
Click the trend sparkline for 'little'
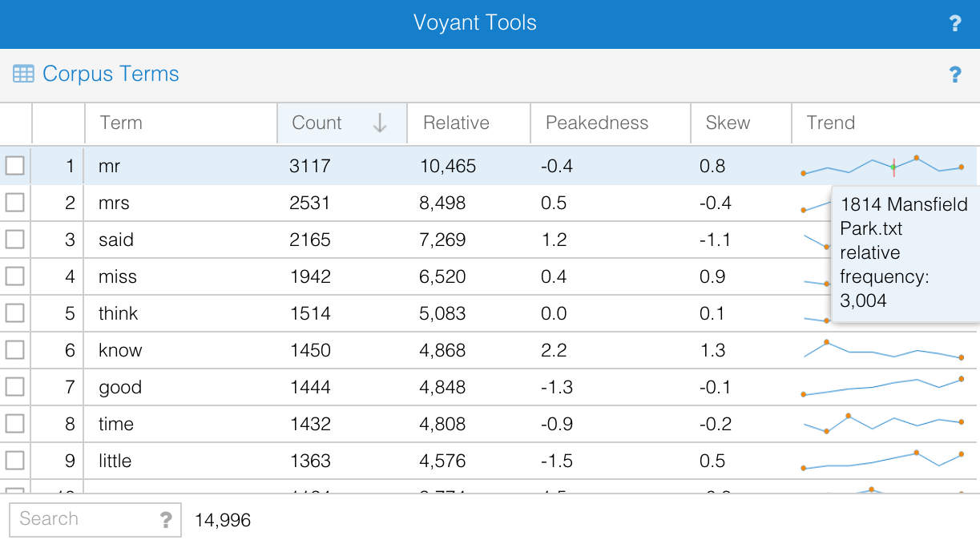pos(882,461)
